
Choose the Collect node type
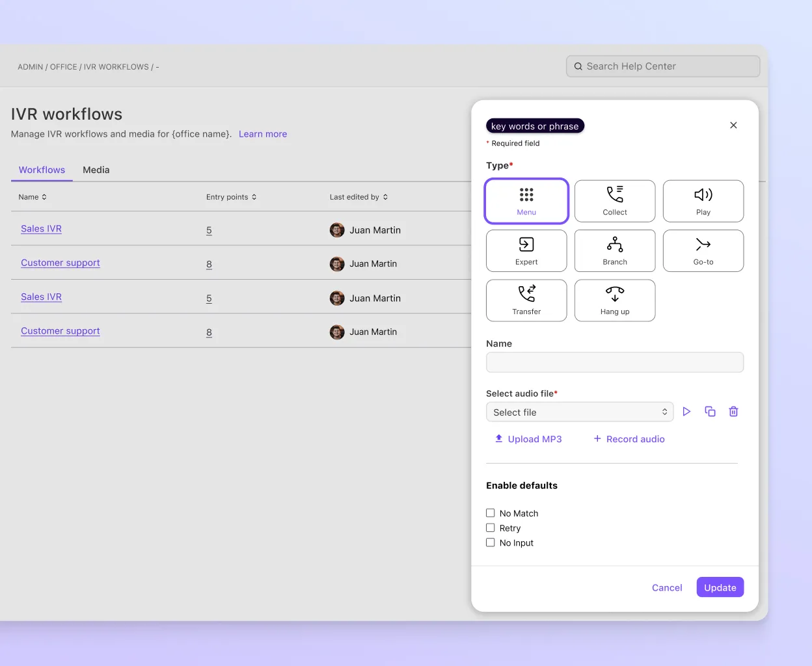click(615, 201)
